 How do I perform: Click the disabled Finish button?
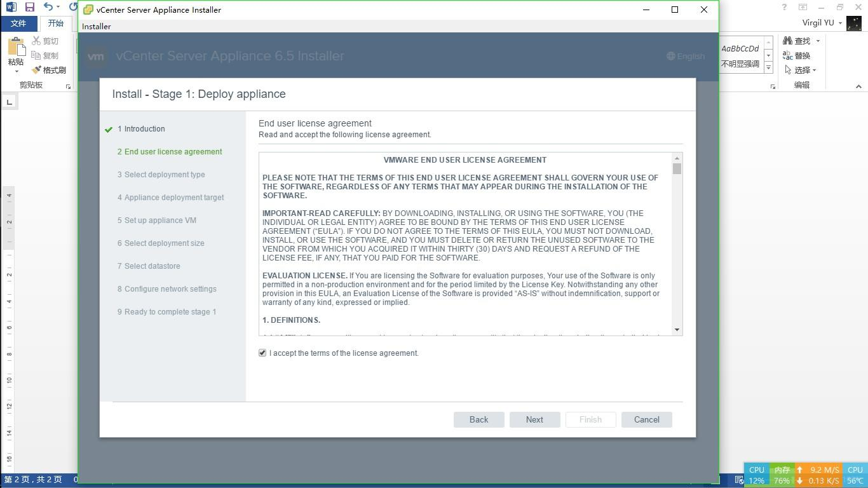[x=590, y=419]
